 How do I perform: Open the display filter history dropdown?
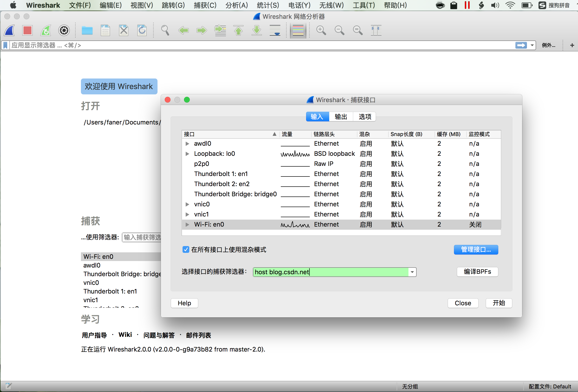(532, 45)
